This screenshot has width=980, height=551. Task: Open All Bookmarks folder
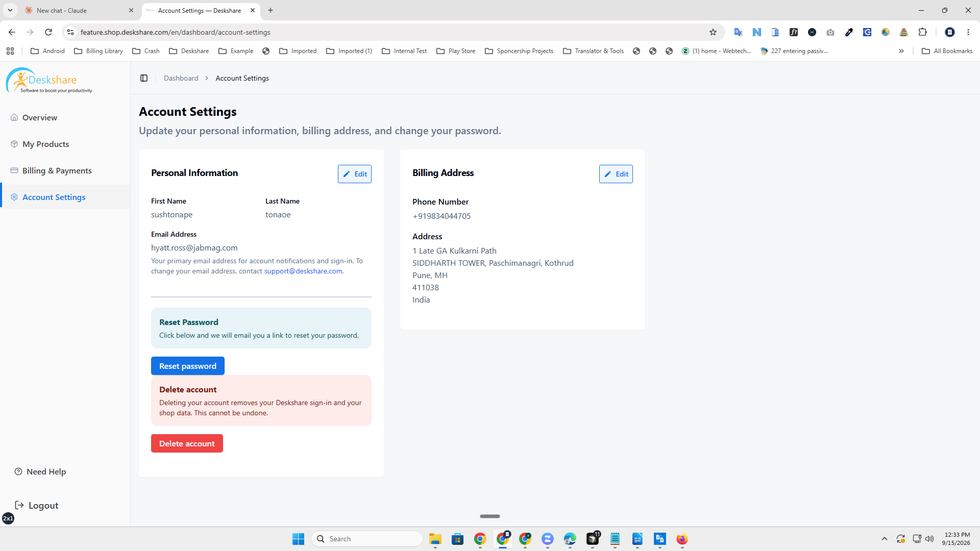click(x=947, y=51)
